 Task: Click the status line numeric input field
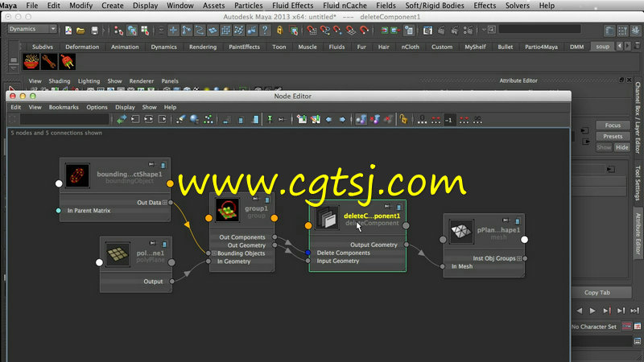pyautogui.click(x=539, y=30)
